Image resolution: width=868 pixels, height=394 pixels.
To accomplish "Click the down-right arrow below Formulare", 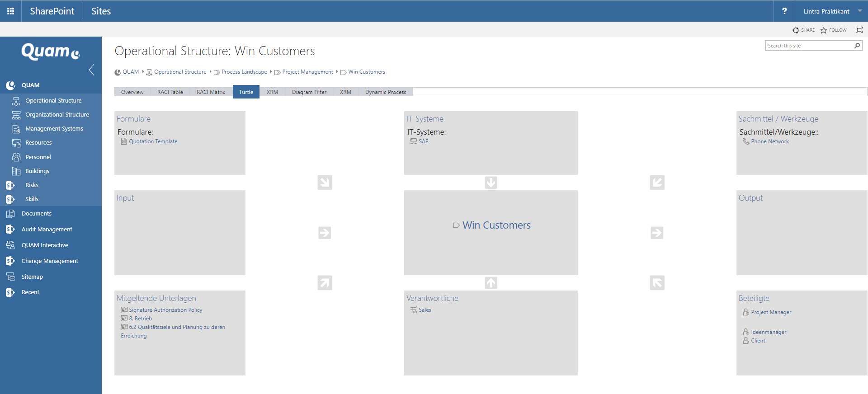I will point(325,183).
